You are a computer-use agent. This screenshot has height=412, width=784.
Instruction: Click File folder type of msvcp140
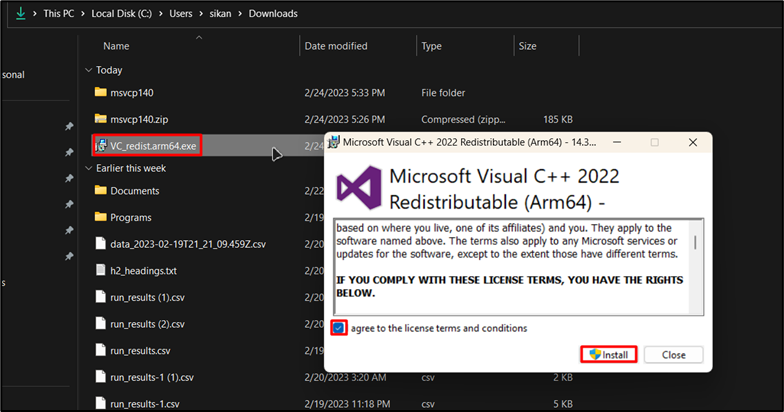[443, 92]
